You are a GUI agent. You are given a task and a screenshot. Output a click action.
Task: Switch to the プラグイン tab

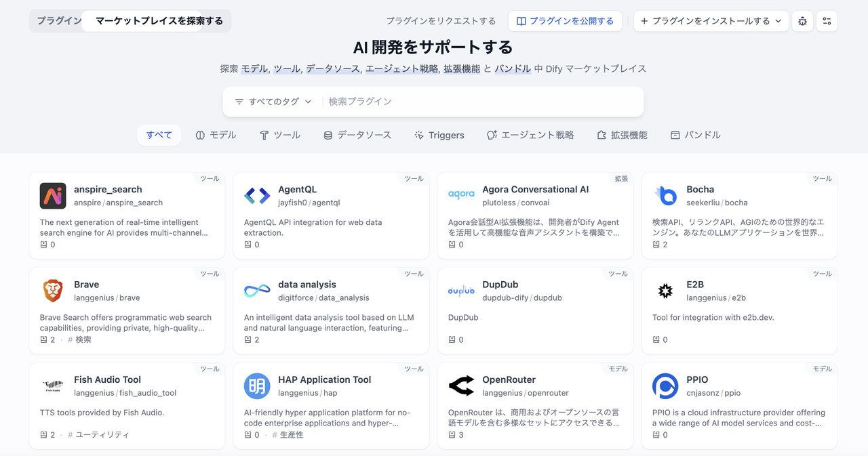(59, 21)
